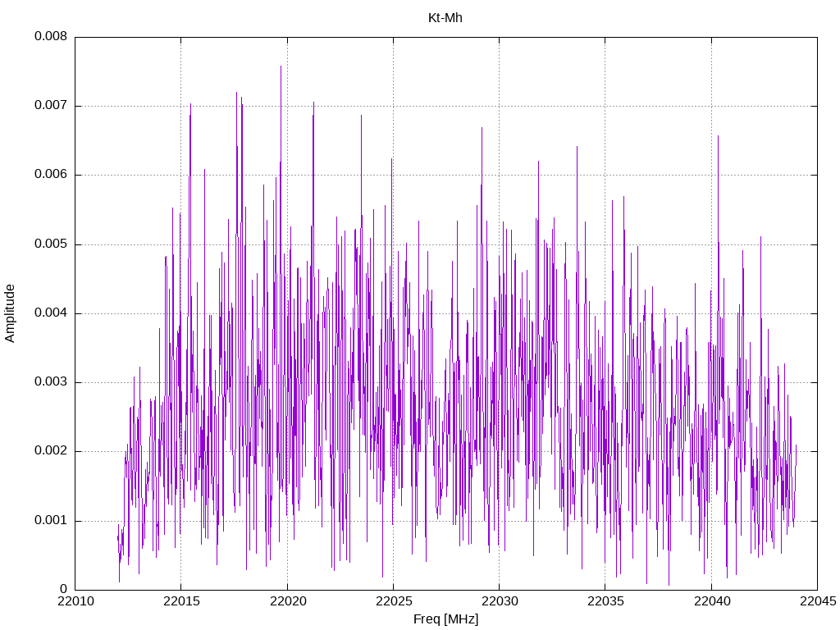The height and width of the screenshot is (630, 840).
Task: Click the x-axis tick value 22030
Action: (x=500, y=601)
